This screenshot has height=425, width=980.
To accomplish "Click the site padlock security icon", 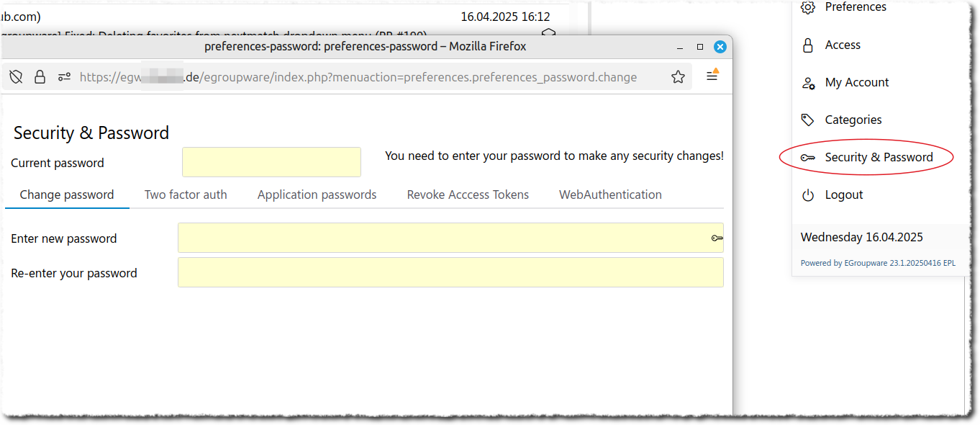I will pos(40,77).
